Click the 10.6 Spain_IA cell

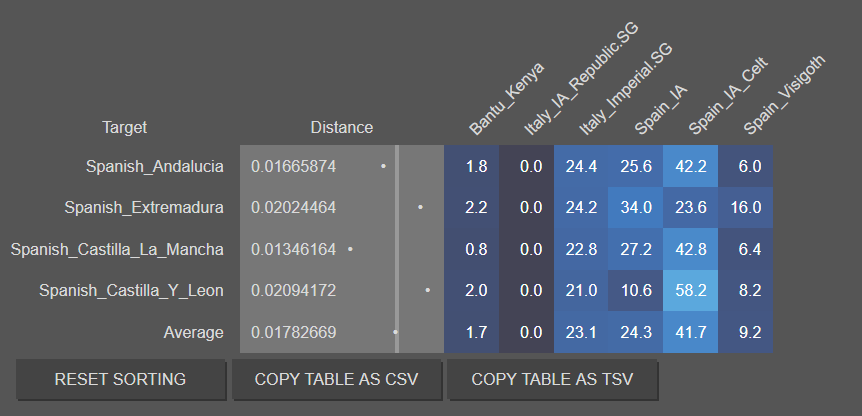click(x=636, y=291)
